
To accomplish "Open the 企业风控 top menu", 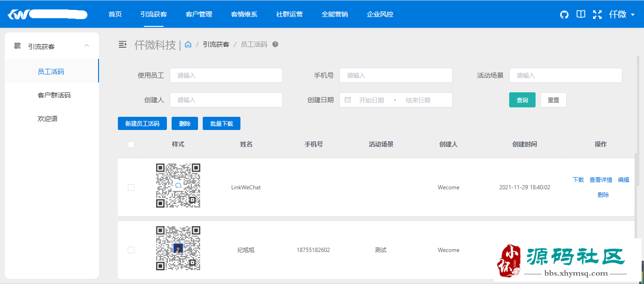I will click(x=380, y=14).
